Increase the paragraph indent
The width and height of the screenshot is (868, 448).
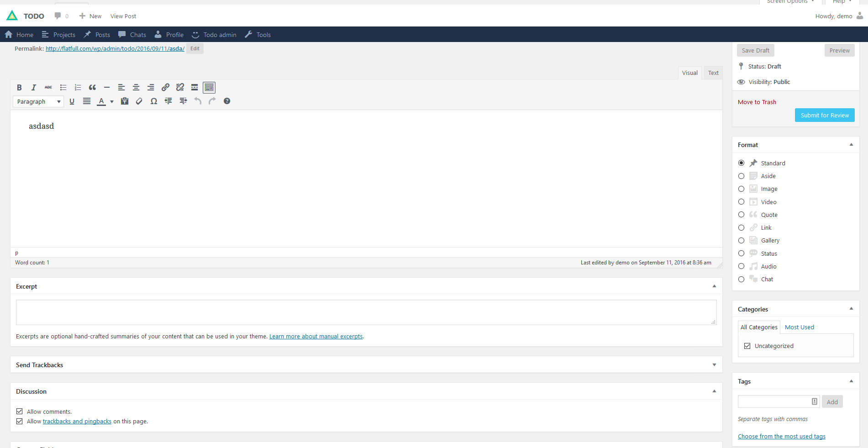(183, 101)
